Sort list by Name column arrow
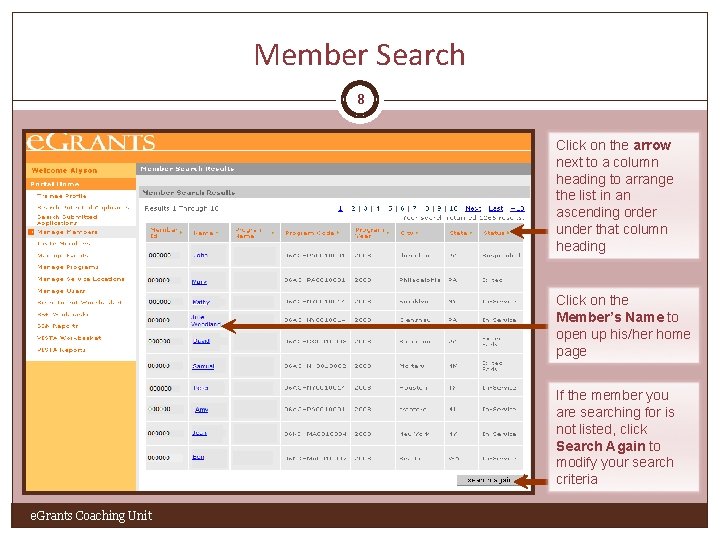This screenshot has height=540, width=720. point(216,233)
